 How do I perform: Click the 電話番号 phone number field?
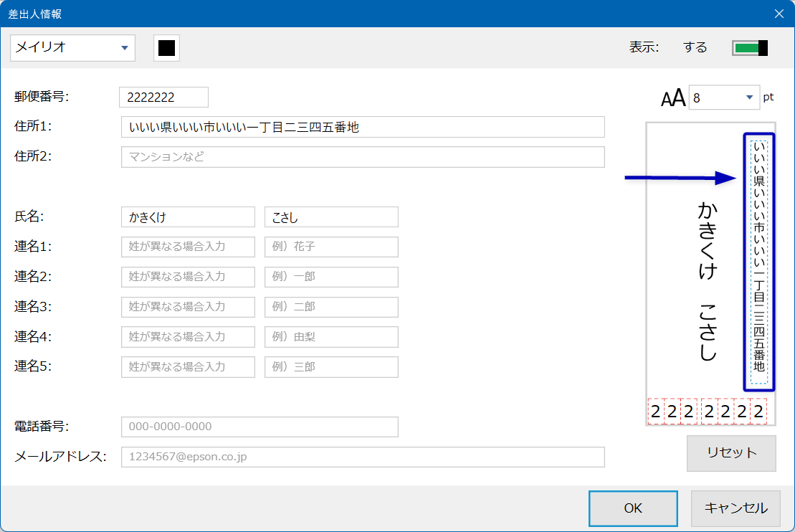point(260,427)
